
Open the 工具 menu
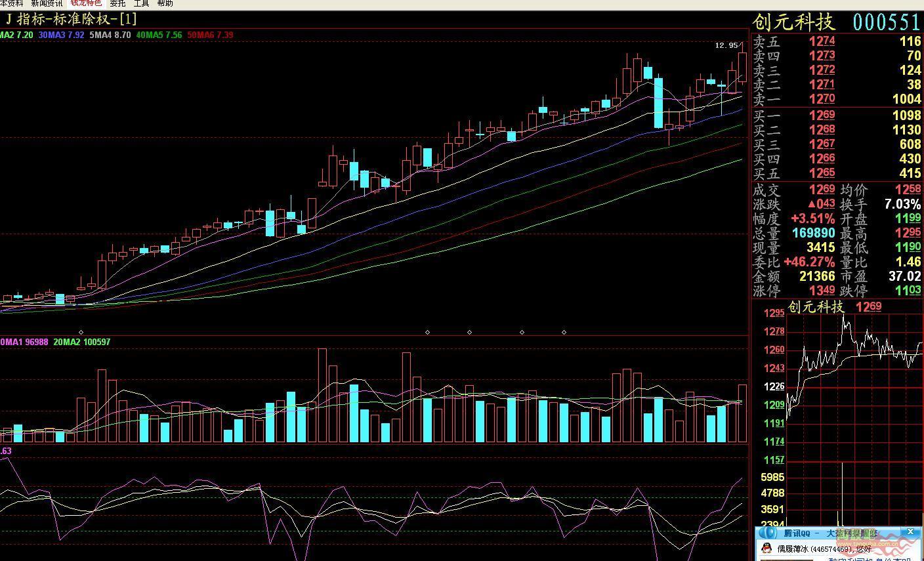pos(141,3)
